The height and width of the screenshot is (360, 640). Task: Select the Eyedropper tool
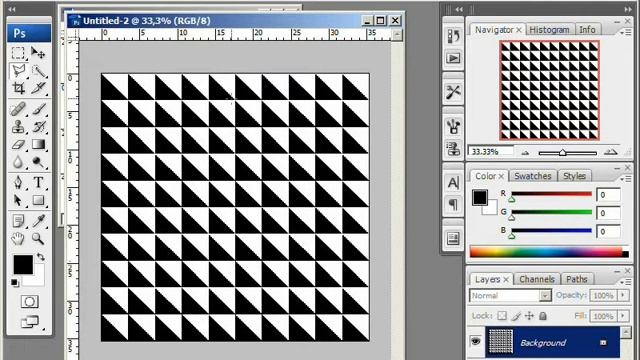point(38,221)
